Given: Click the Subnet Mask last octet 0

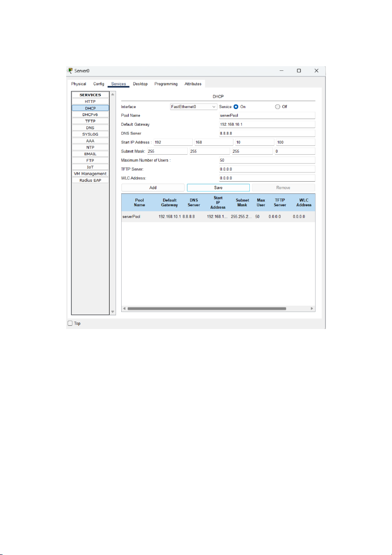Looking at the screenshot, I should coord(295,151).
